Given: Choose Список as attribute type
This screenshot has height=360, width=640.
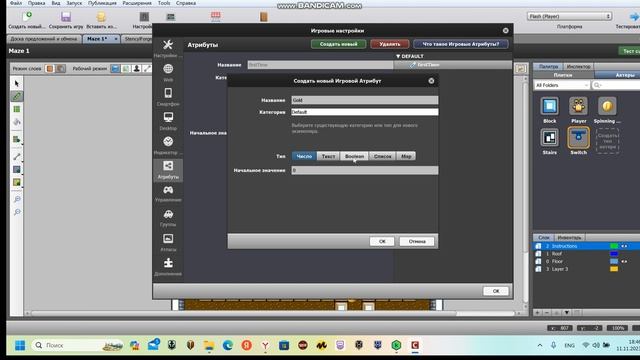Looking at the screenshot, I should 382,156.
